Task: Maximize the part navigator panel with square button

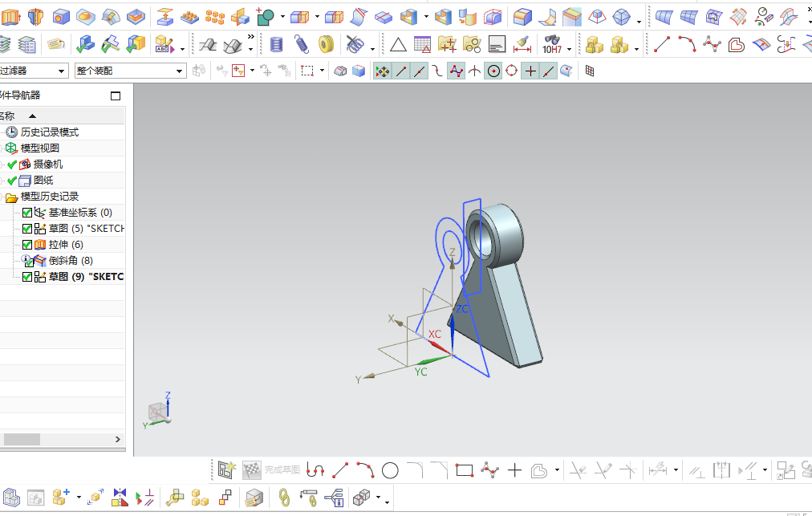Action: pos(116,95)
